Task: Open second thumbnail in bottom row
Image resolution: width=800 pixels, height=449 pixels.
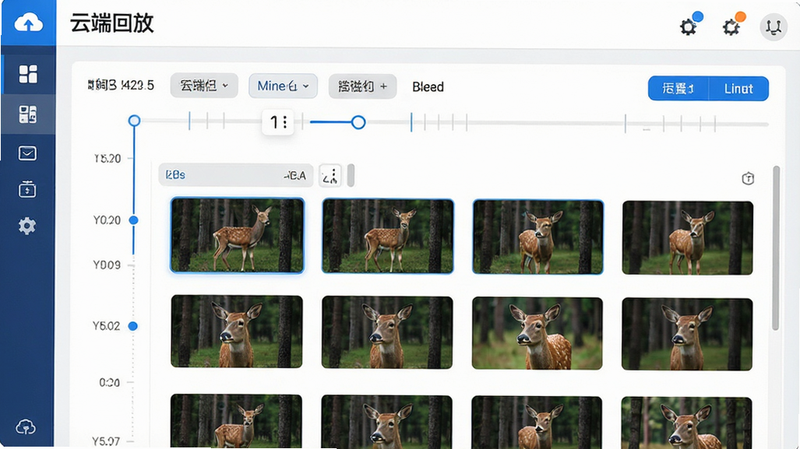Action: (x=387, y=422)
